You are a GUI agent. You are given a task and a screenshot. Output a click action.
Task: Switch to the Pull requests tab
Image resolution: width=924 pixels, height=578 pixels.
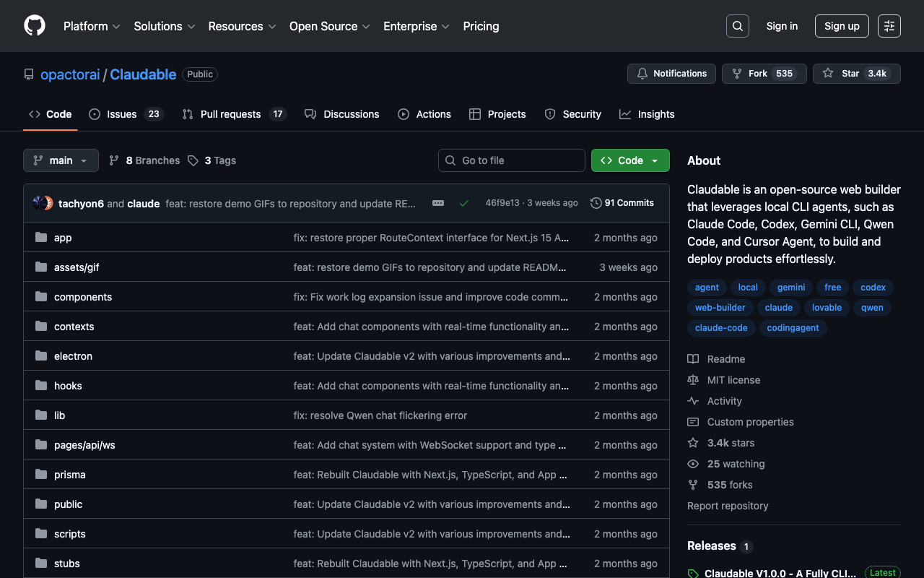[x=230, y=114]
